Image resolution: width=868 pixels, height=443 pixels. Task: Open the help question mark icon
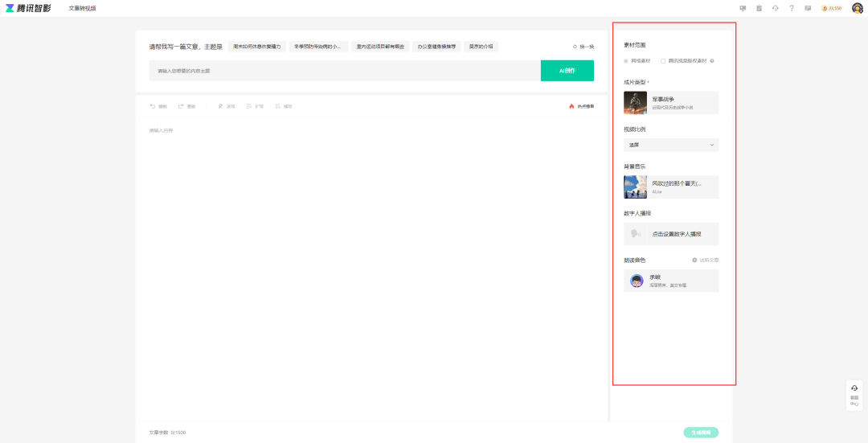(792, 8)
